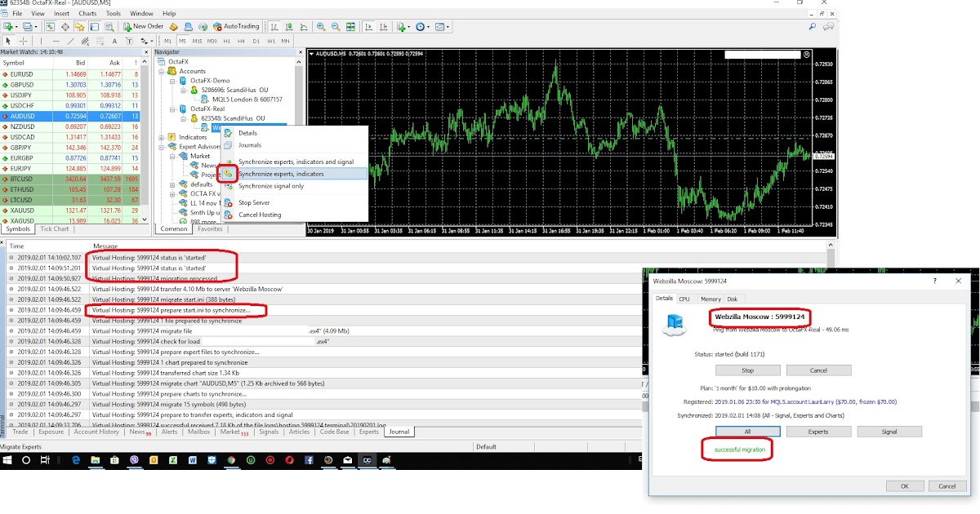Select Line Chart display icon

coord(304,26)
